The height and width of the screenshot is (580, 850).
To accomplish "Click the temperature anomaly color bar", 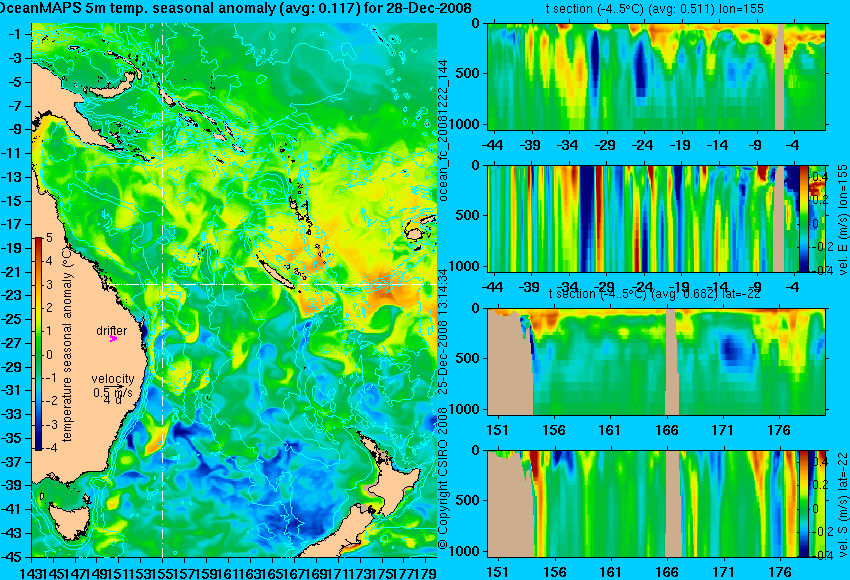I will pyautogui.click(x=39, y=344).
